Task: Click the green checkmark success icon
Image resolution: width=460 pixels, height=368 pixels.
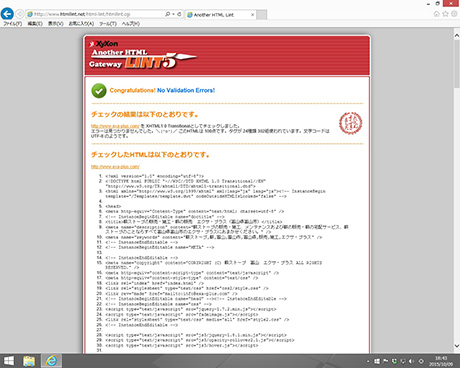Action: (99, 91)
